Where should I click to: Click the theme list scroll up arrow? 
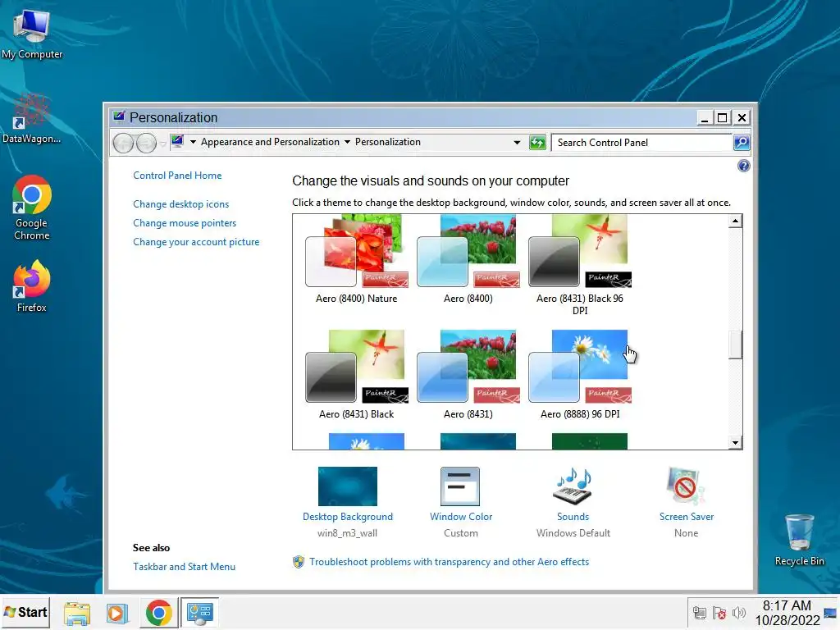pos(736,221)
